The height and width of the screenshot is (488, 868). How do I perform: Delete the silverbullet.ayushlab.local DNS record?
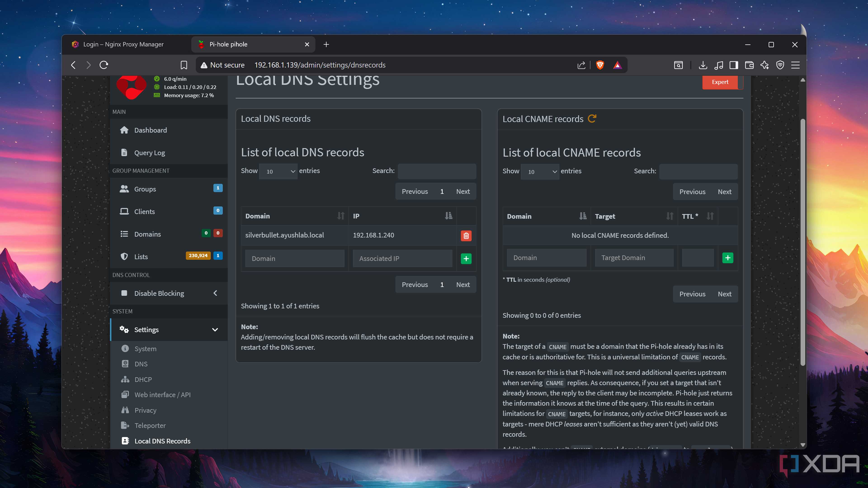466,235
